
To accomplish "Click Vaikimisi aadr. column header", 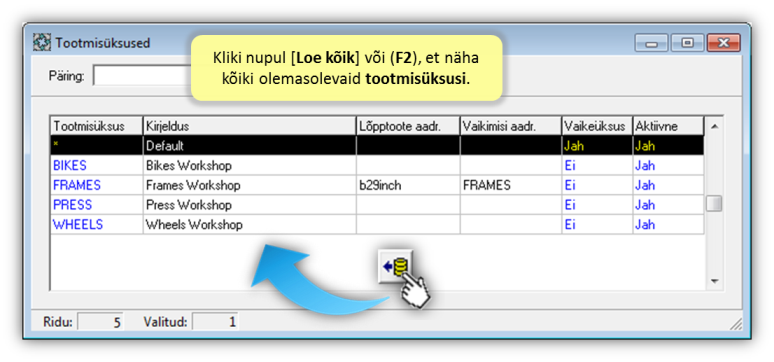I will coord(510,126).
